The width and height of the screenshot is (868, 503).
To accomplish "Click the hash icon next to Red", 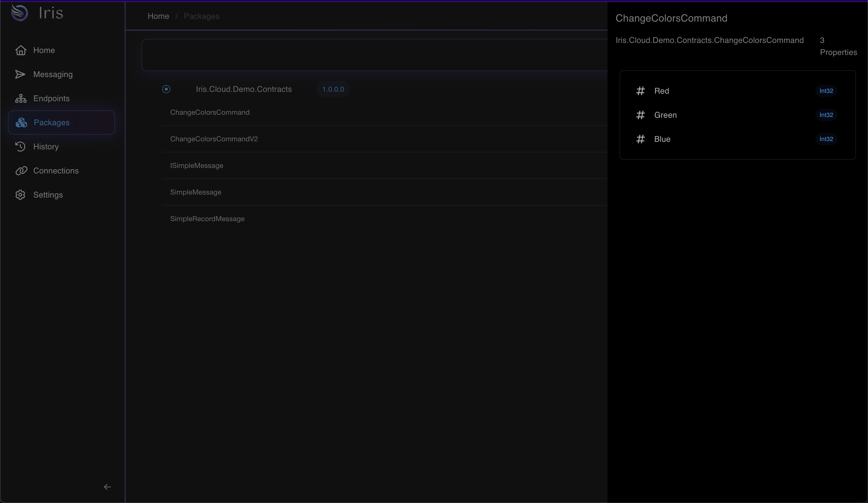I will (x=640, y=91).
